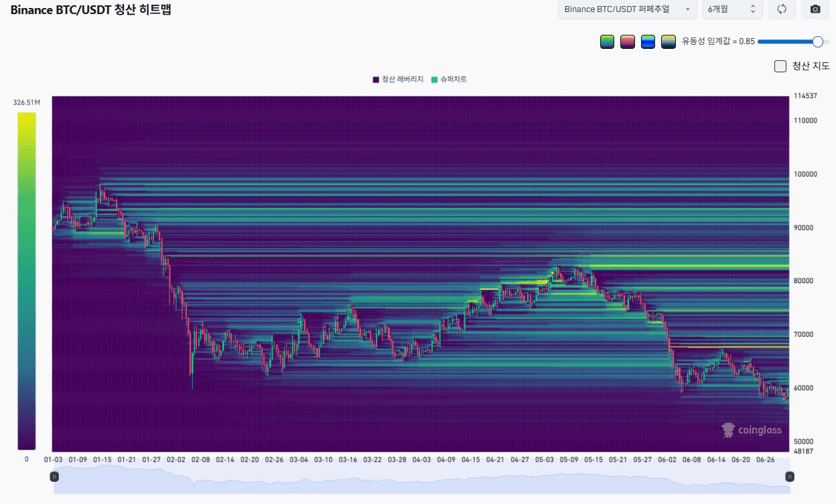
Task: Apply the green-purple viridis color theme
Action: pyautogui.click(x=607, y=41)
